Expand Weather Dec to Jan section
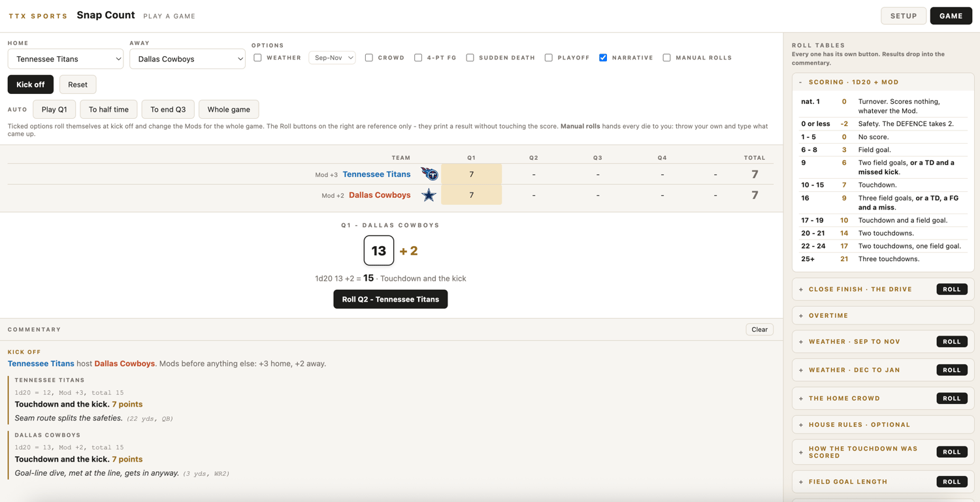The height and width of the screenshot is (502, 980). (854, 370)
